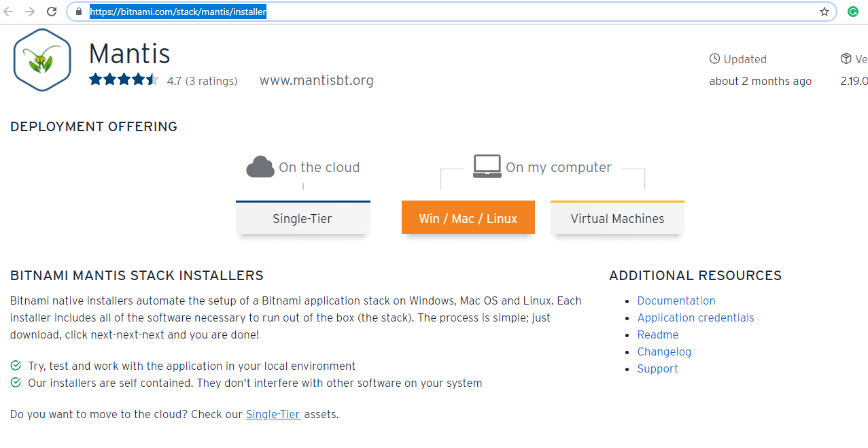Click the 'On my computer' label
The image size is (868, 448).
tap(559, 167)
